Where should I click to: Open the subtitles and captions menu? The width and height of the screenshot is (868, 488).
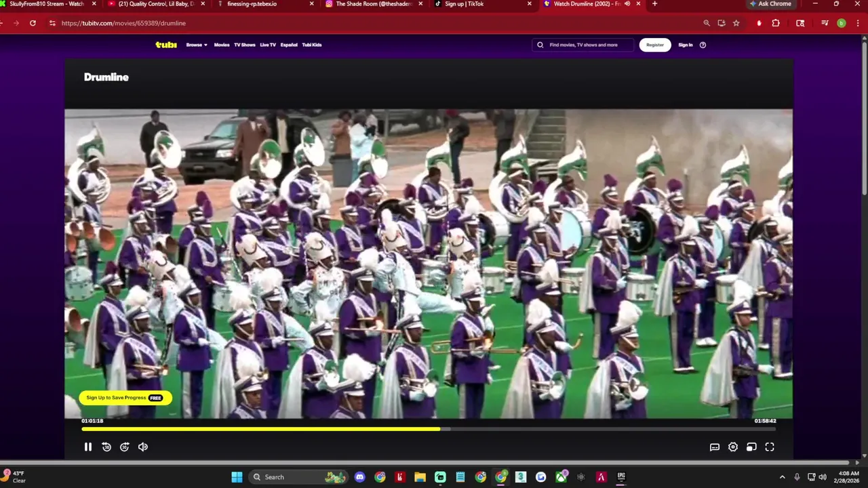click(715, 447)
